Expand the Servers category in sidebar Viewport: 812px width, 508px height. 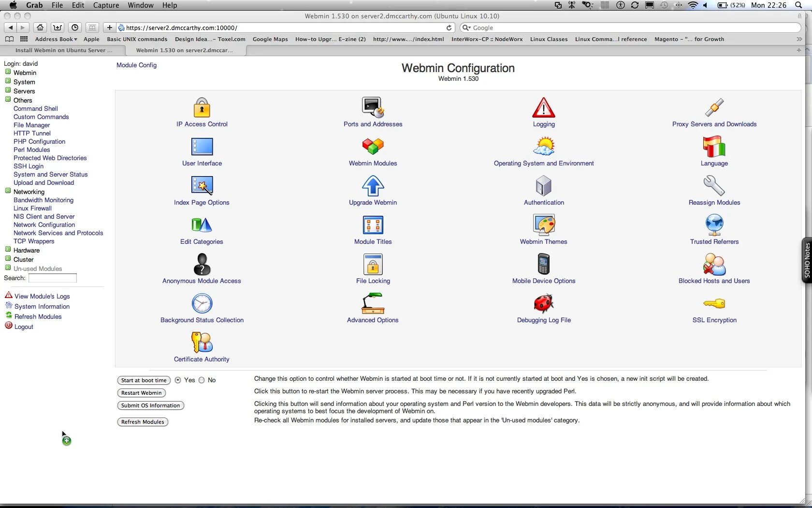point(8,90)
